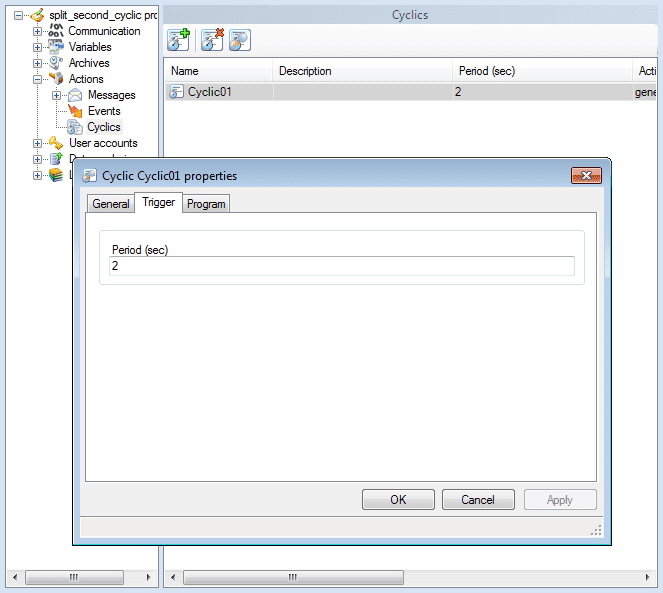Click the Archives node icon
This screenshot has width=663, height=593.
click(x=56, y=63)
